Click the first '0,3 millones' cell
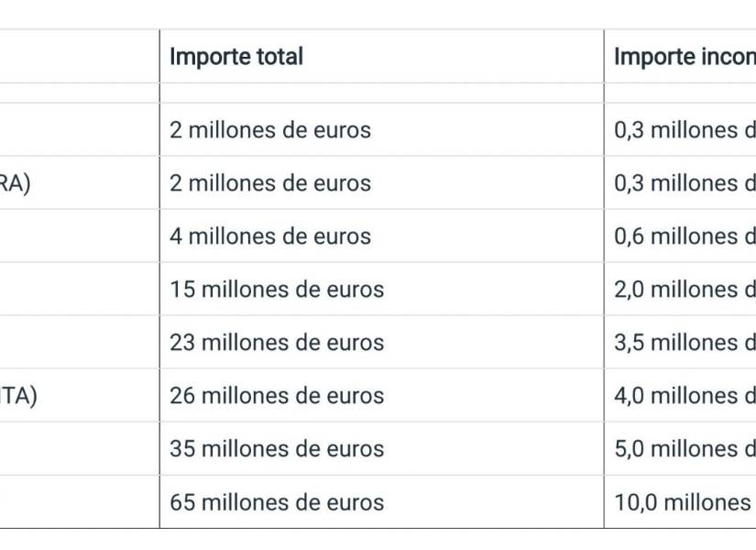This screenshot has height=550, width=756. pyautogui.click(x=684, y=130)
